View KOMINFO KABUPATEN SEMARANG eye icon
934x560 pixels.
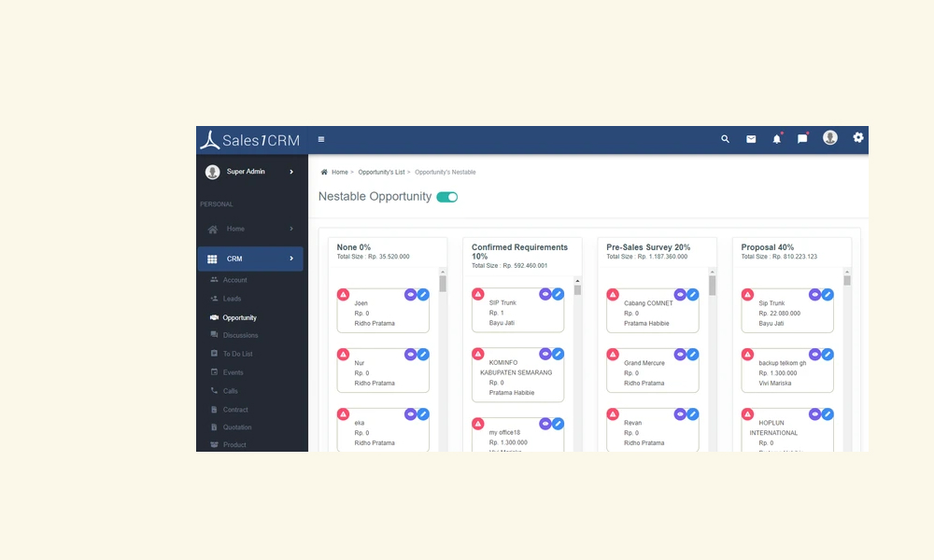[545, 354]
